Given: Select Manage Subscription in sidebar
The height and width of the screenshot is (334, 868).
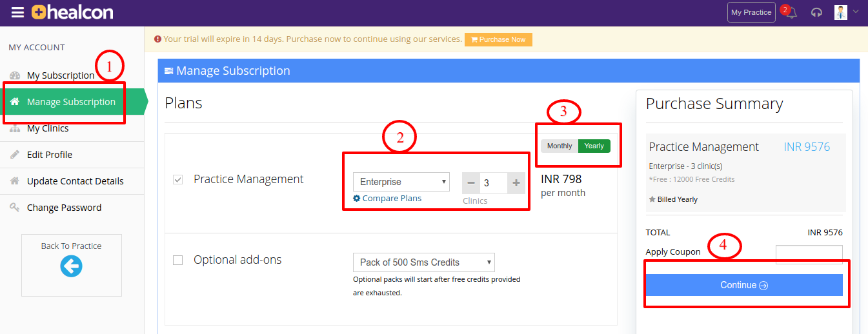Looking at the screenshot, I should (x=71, y=102).
